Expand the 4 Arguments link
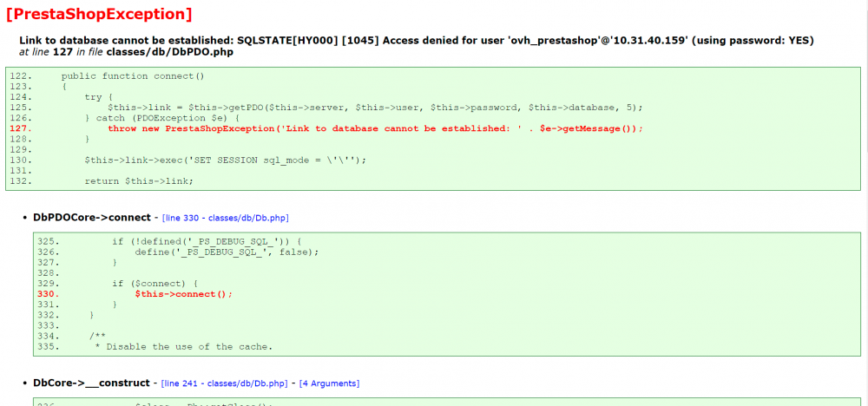The width and height of the screenshot is (868, 406). tap(329, 383)
